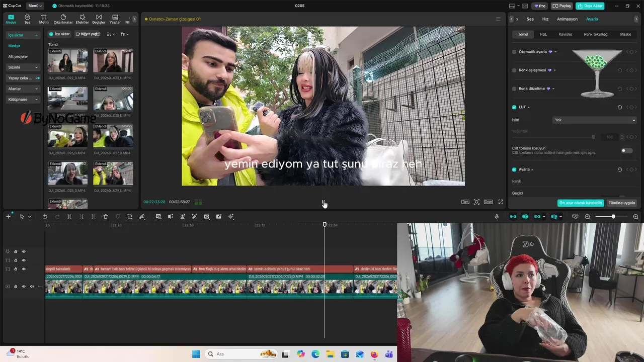This screenshot has width=644, height=362.
Task: Click the audio waveform icon in timeline toolbar
Action: 231,217
